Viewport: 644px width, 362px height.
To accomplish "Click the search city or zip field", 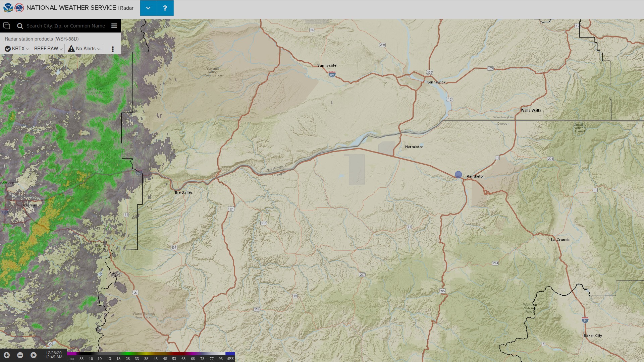I will [66, 26].
